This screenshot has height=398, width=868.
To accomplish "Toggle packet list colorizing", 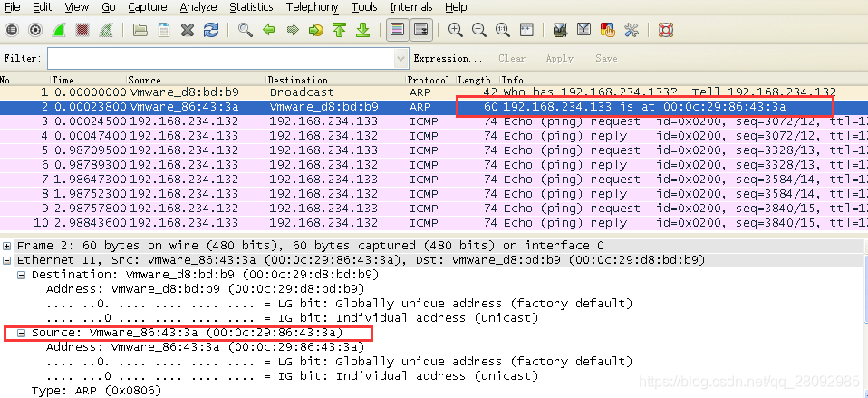I will point(398,30).
